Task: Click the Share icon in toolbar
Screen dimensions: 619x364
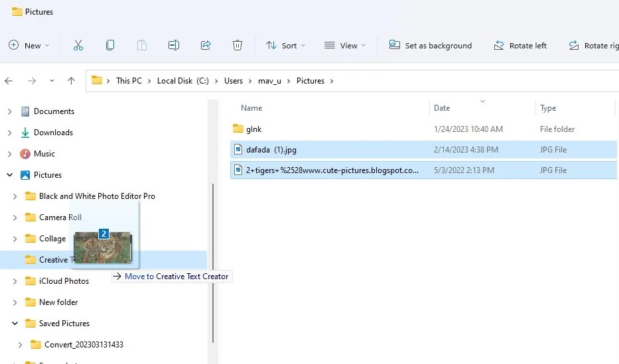Action: coord(206,45)
